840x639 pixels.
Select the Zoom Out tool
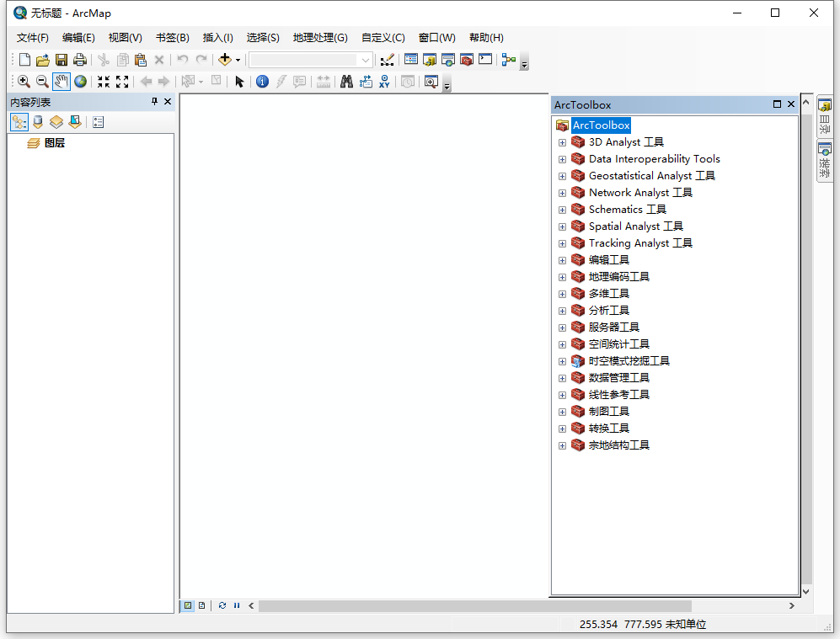pyautogui.click(x=42, y=82)
